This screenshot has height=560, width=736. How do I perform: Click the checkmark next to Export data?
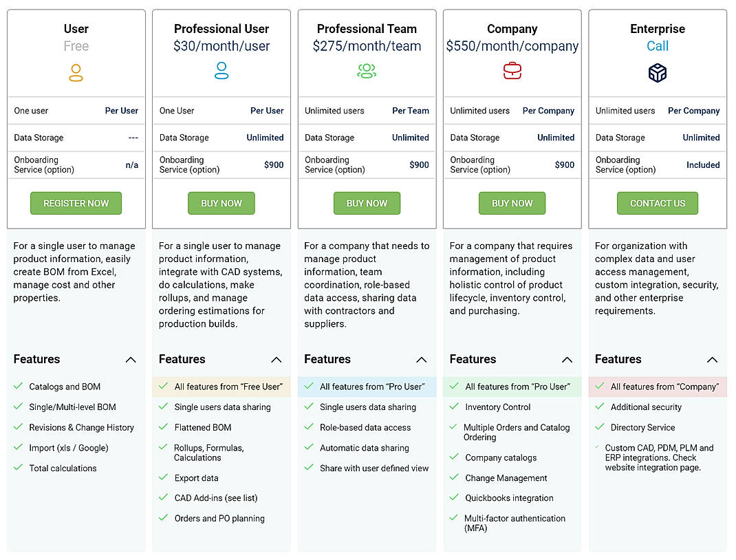pyautogui.click(x=164, y=477)
